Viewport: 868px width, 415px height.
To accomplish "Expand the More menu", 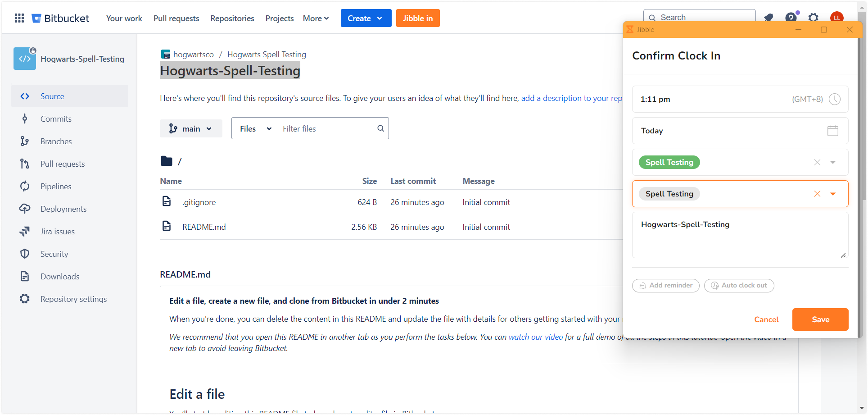I will (x=316, y=18).
